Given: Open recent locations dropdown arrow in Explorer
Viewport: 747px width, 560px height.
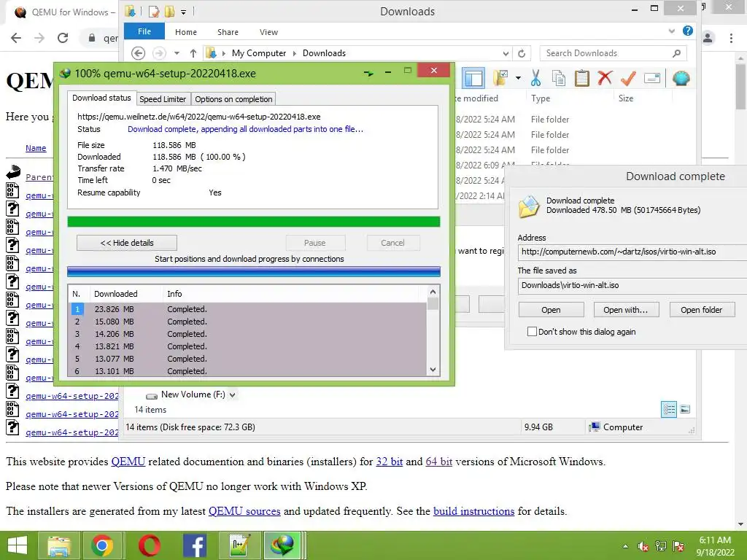Looking at the screenshot, I should click(177, 52).
